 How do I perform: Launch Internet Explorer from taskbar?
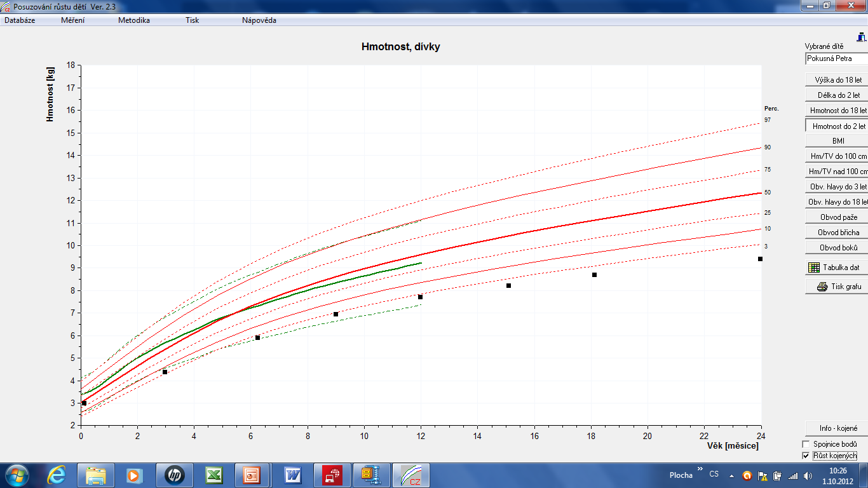pyautogui.click(x=56, y=475)
